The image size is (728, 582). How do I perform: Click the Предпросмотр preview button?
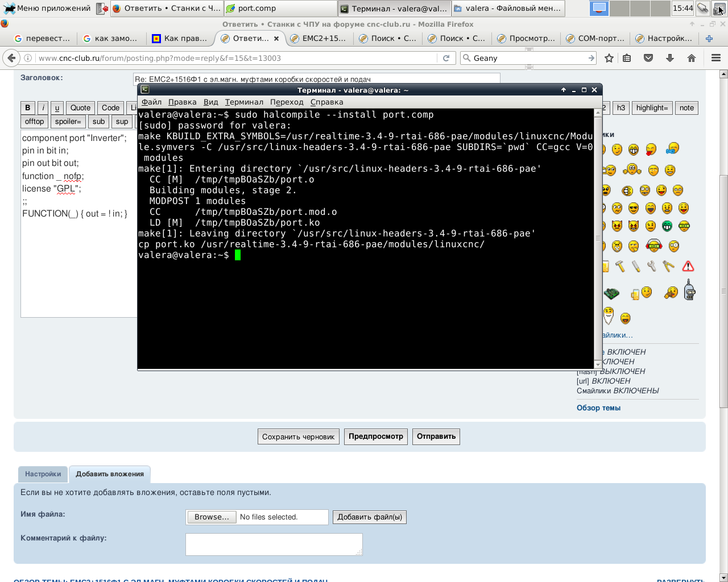[x=376, y=436]
